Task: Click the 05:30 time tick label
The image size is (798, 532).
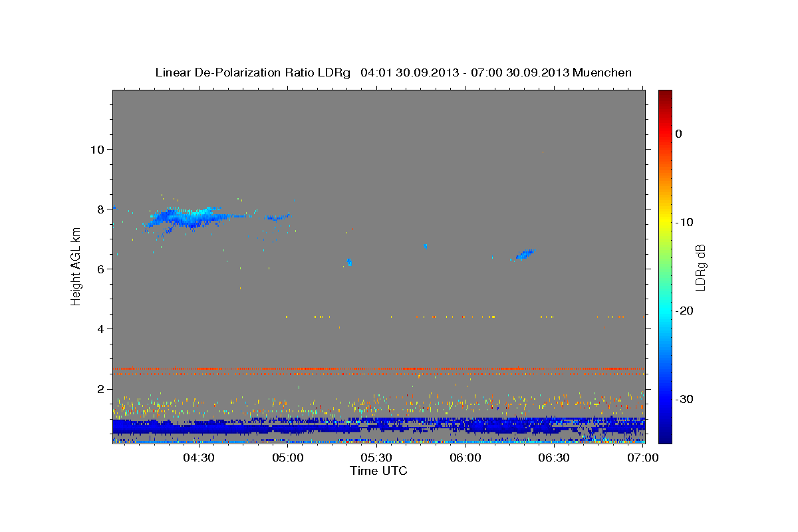Action: point(376,458)
